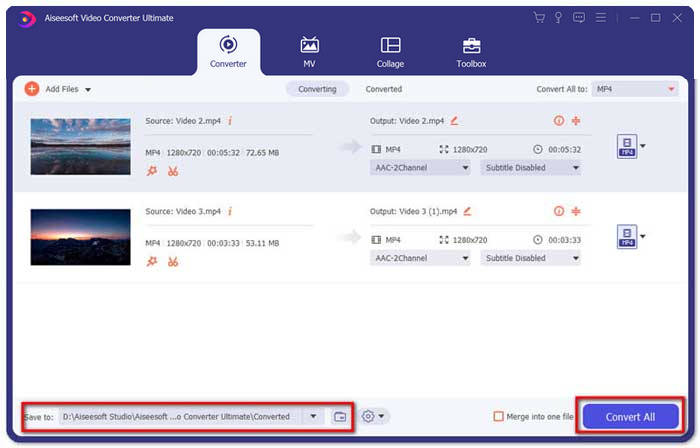Open the hamburger menu icon
700x448 pixels.
tap(601, 18)
